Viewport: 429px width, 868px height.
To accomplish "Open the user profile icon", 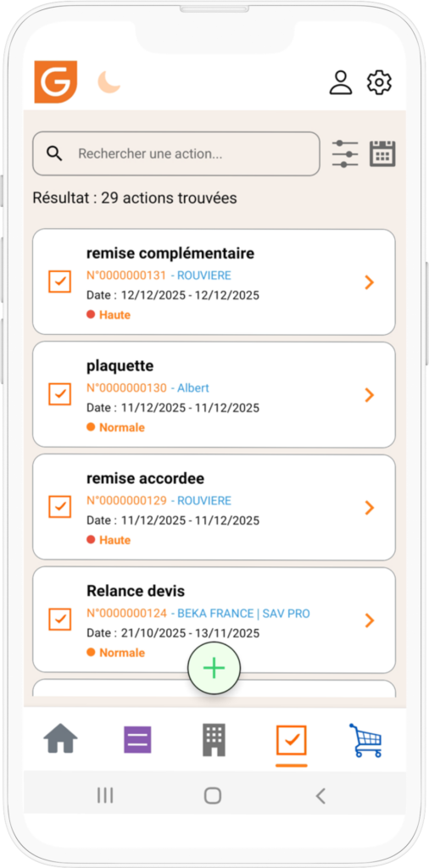I will [341, 82].
